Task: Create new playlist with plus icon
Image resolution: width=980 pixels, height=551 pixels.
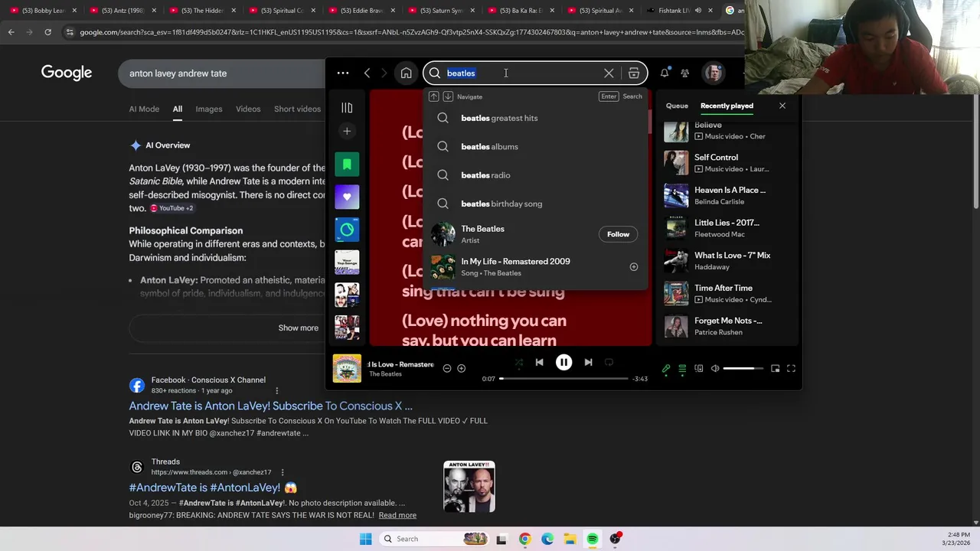Action: tap(347, 132)
